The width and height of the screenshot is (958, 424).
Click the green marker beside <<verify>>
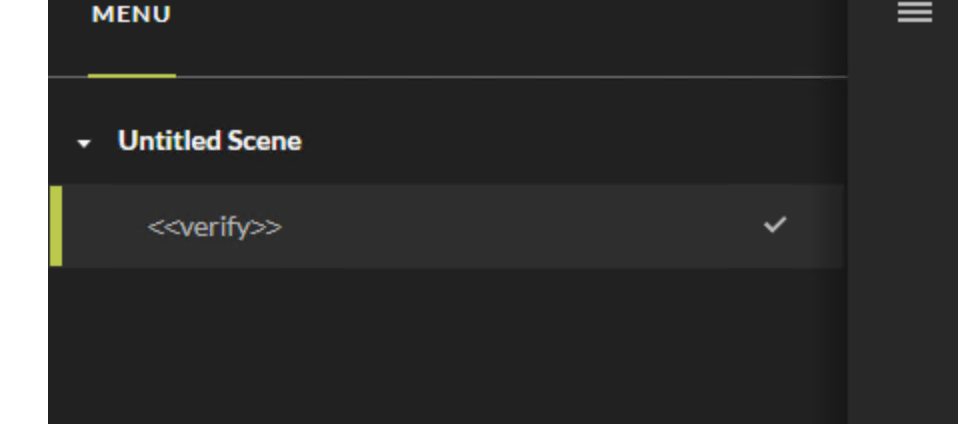(x=56, y=226)
